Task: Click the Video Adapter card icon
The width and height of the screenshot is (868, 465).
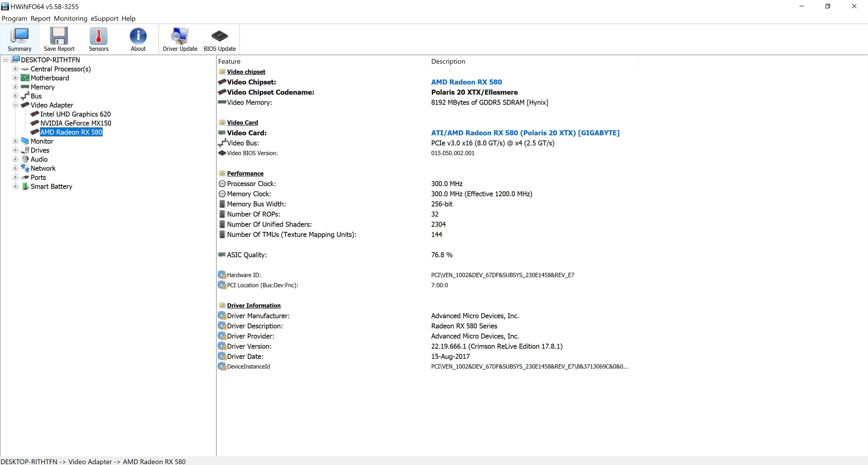Action: pos(25,105)
